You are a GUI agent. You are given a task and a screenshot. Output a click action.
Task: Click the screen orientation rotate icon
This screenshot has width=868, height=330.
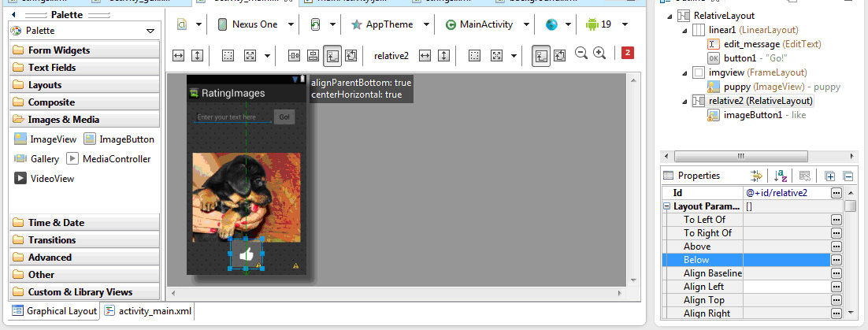click(x=315, y=24)
